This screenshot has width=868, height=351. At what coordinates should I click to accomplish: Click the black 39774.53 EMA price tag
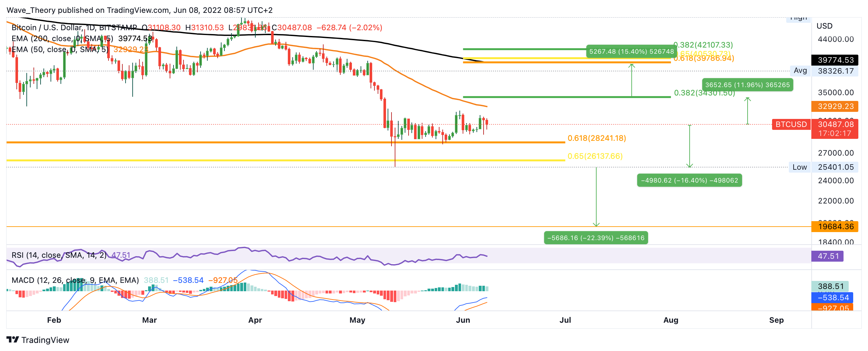pos(835,60)
